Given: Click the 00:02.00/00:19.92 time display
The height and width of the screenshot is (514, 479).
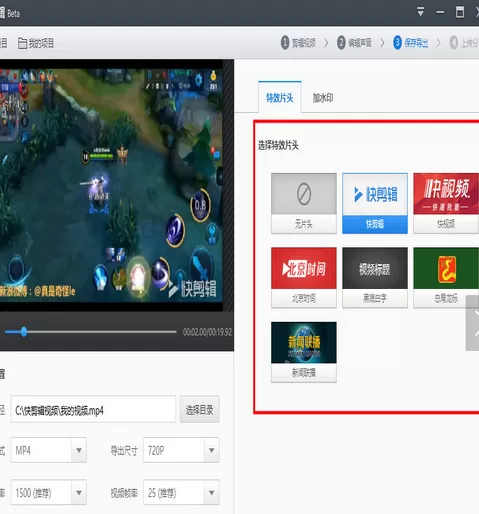Looking at the screenshot, I should tap(207, 332).
